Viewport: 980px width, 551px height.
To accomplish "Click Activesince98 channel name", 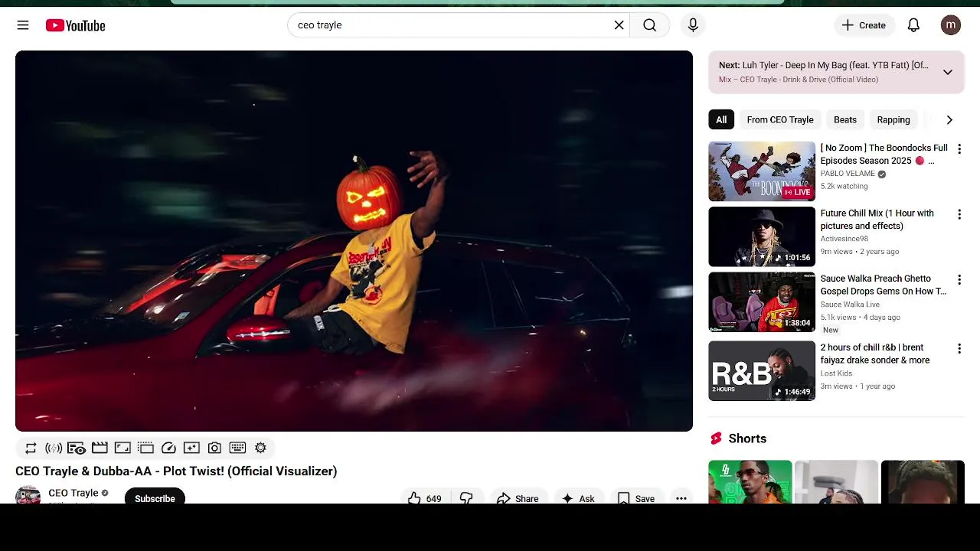I will click(844, 239).
